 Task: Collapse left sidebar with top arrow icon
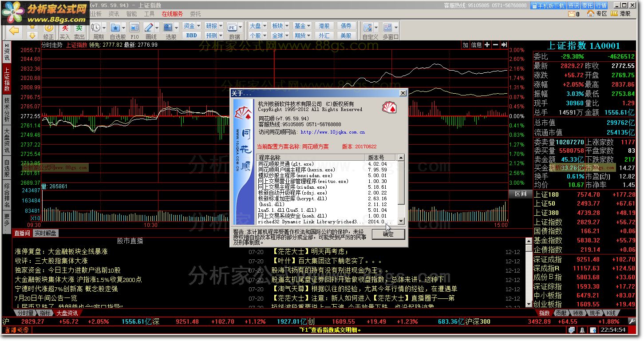(x=7, y=45)
